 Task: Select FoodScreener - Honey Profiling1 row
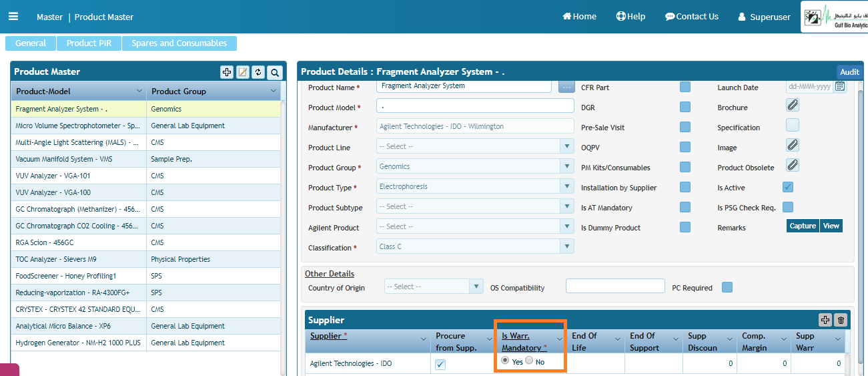pyautogui.click(x=146, y=276)
